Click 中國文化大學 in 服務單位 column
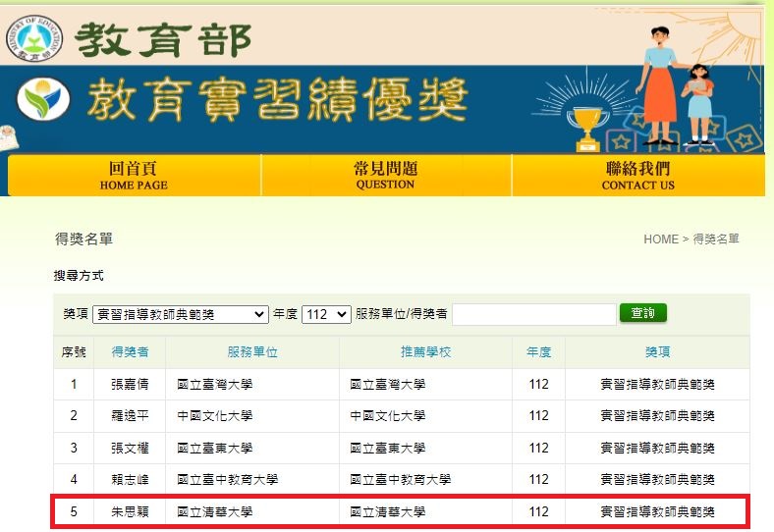774x532 pixels. point(215,415)
